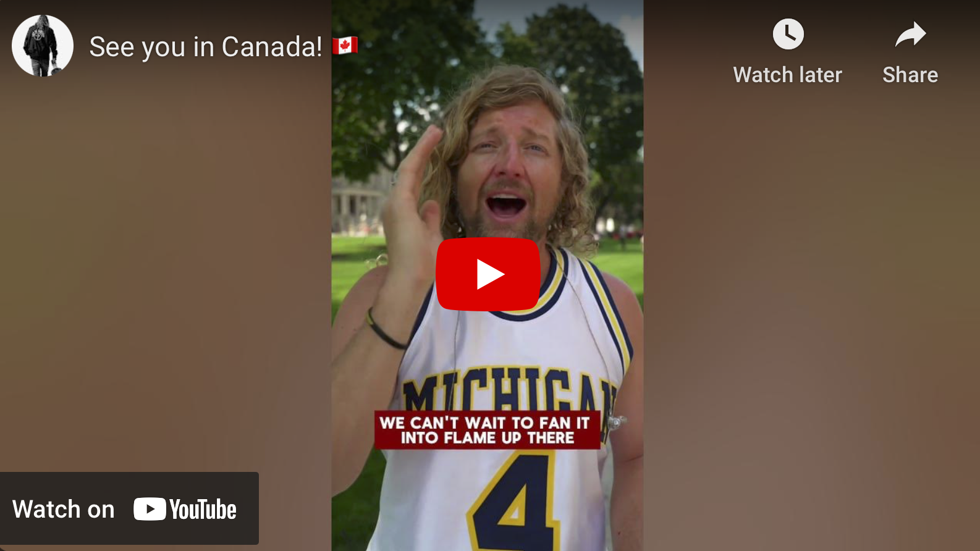Screen dimensions: 980x551
Task: Select the "Watch later" text label
Action: (787, 75)
